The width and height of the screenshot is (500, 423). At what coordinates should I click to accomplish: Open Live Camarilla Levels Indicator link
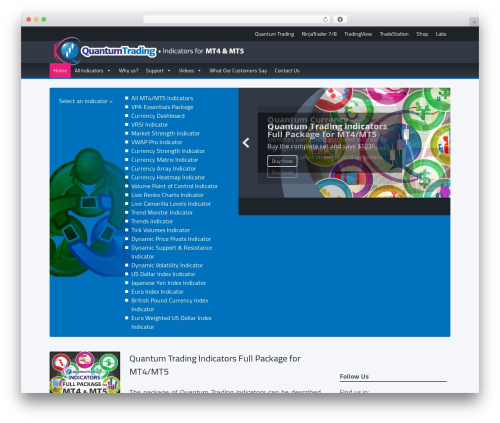[x=171, y=204]
